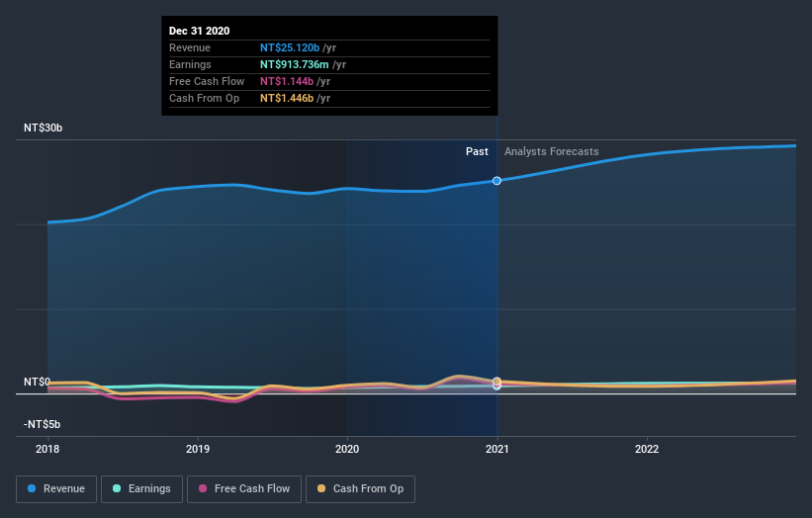Click the 2022 x-axis label
The height and width of the screenshot is (518, 812).
click(647, 449)
